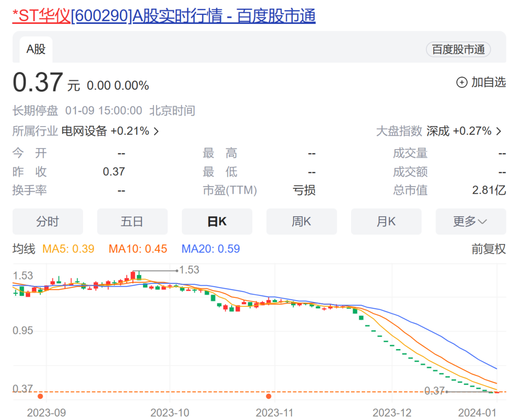
Task: Click the 0.95 price axis label
Action: click(x=23, y=330)
